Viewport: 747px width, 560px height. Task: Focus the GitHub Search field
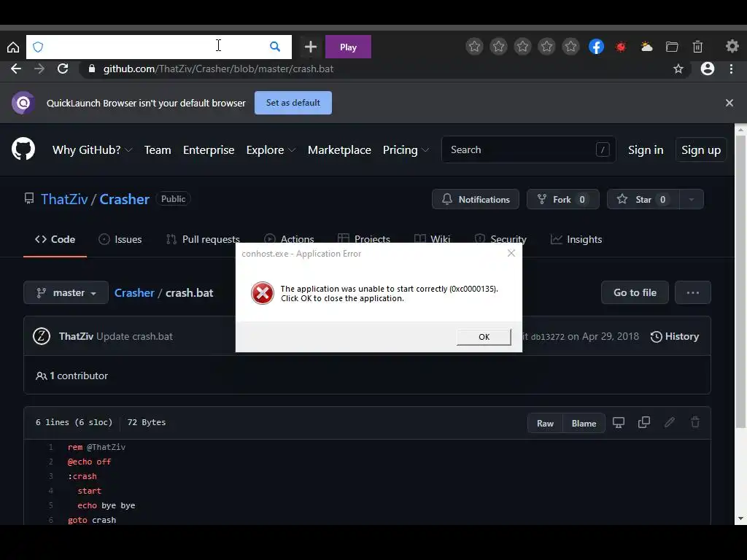tap(528, 149)
